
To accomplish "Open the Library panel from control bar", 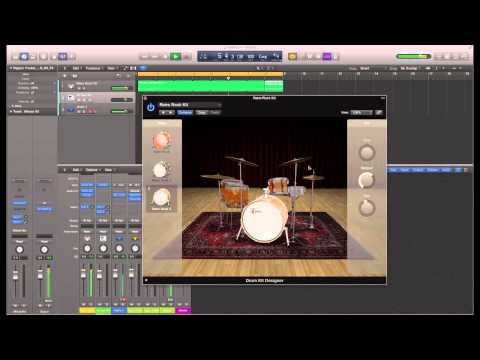I will [15, 56].
